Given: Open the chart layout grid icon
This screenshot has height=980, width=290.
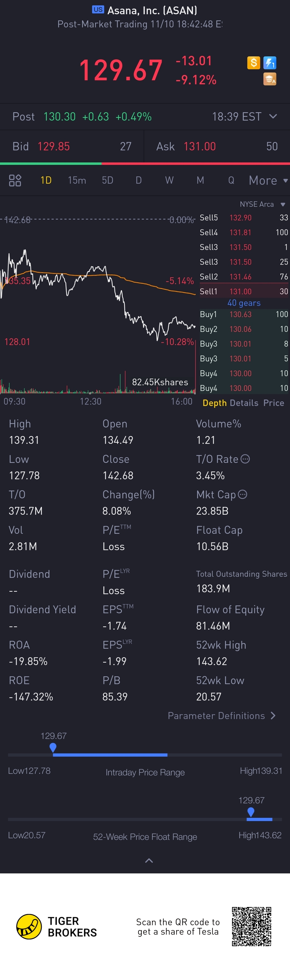Looking at the screenshot, I should pyautogui.click(x=15, y=180).
